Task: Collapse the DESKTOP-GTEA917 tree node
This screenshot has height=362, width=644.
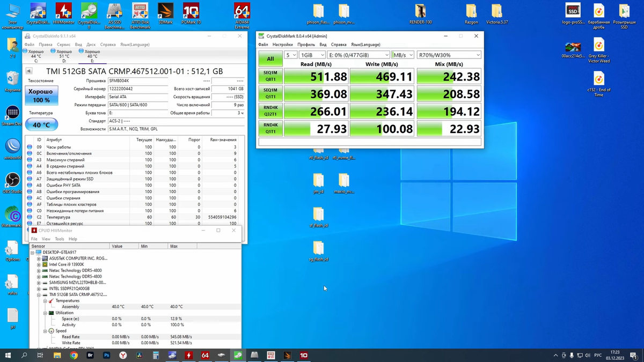Action: [x=33, y=252]
